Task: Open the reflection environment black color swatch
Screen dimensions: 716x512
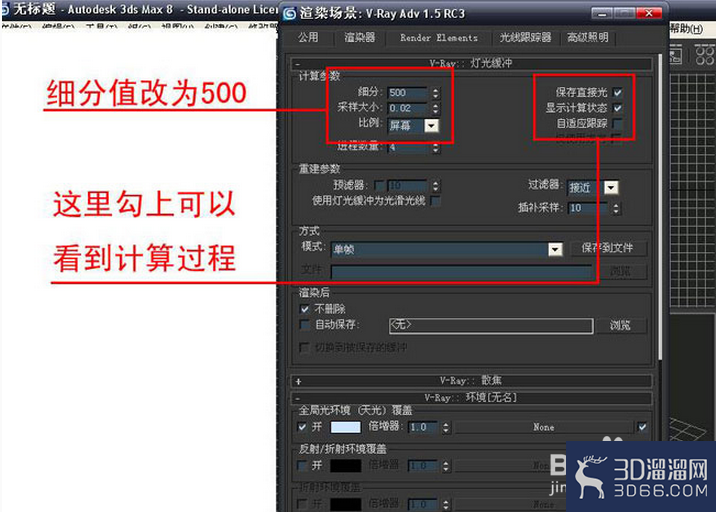Action: (x=345, y=466)
